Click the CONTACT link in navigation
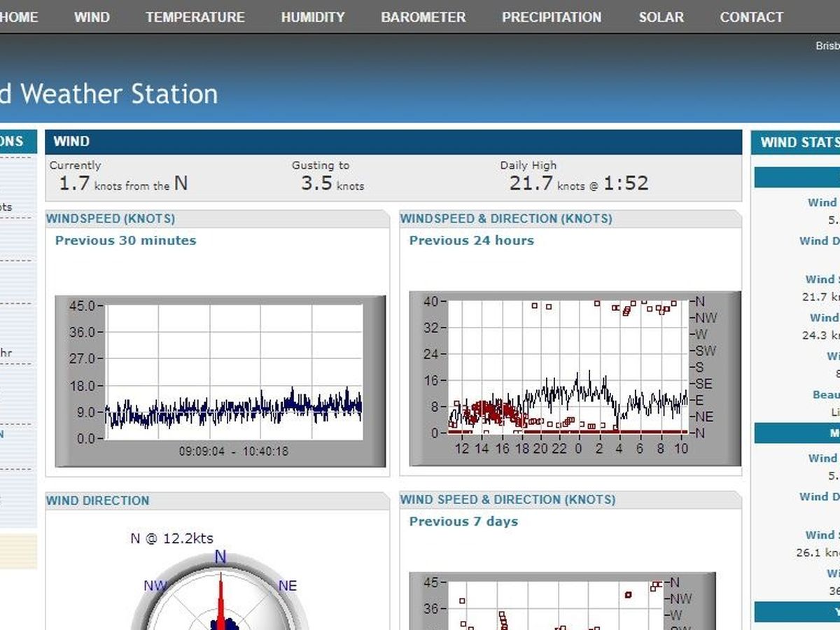This screenshot has width=840, height=630. tap(751, 17)
